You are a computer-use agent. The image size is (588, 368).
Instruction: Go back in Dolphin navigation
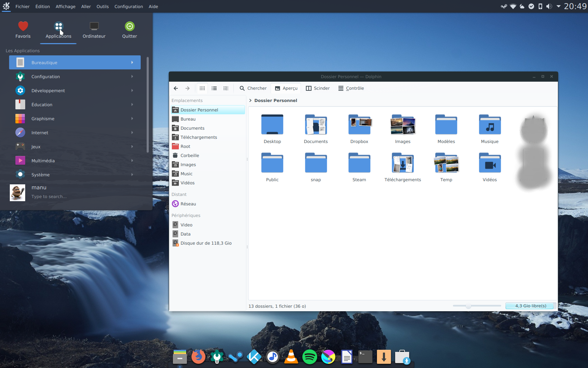tap(176, 88)
